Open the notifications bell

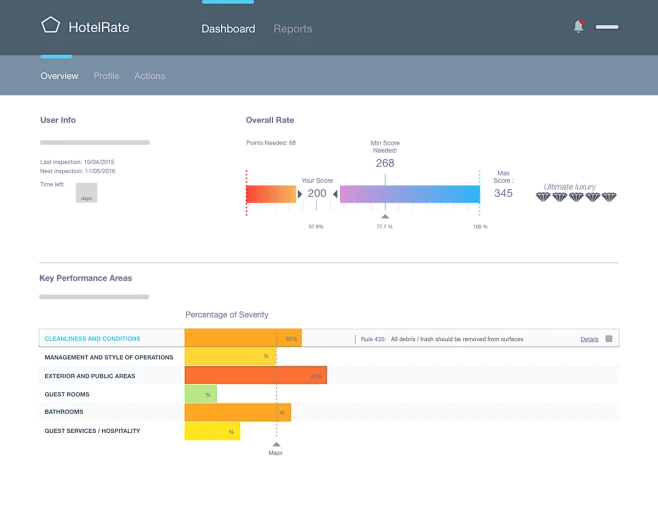[578, 27]
